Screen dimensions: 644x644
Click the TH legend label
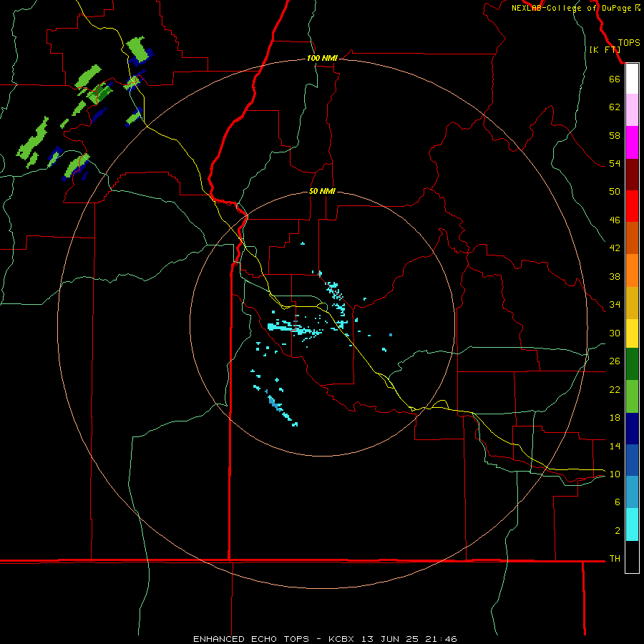click(615, 558)
